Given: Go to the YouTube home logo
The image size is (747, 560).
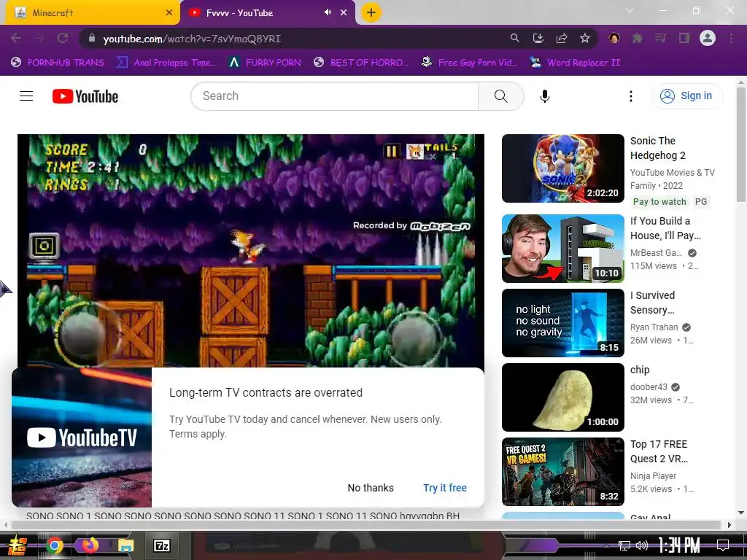Looking at the screenshot, I should pos(85,96).
